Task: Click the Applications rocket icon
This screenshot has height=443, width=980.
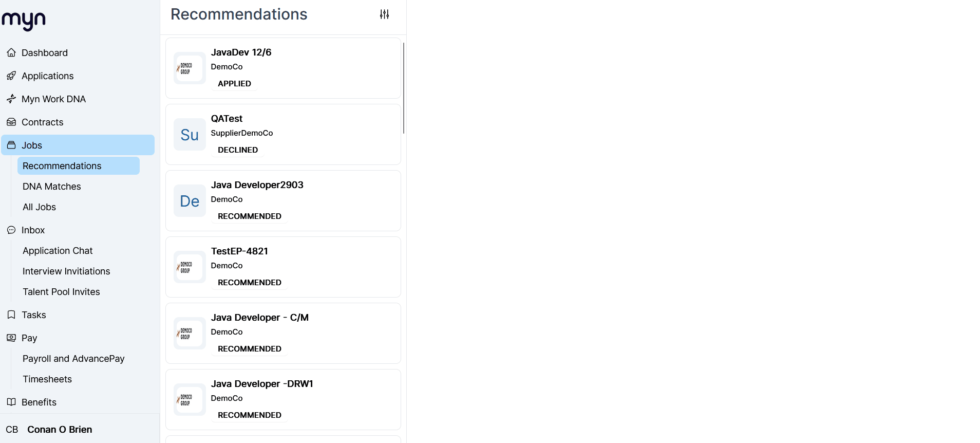Action: 11,76
